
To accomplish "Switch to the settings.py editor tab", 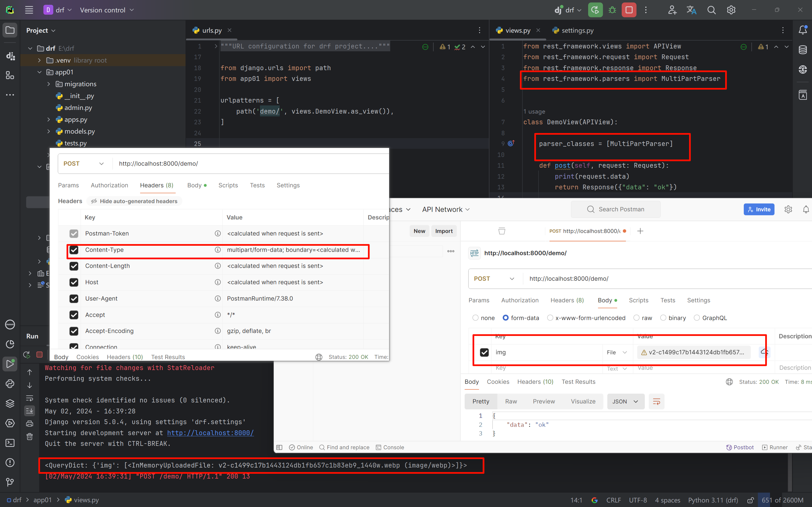I will [577, 30].
